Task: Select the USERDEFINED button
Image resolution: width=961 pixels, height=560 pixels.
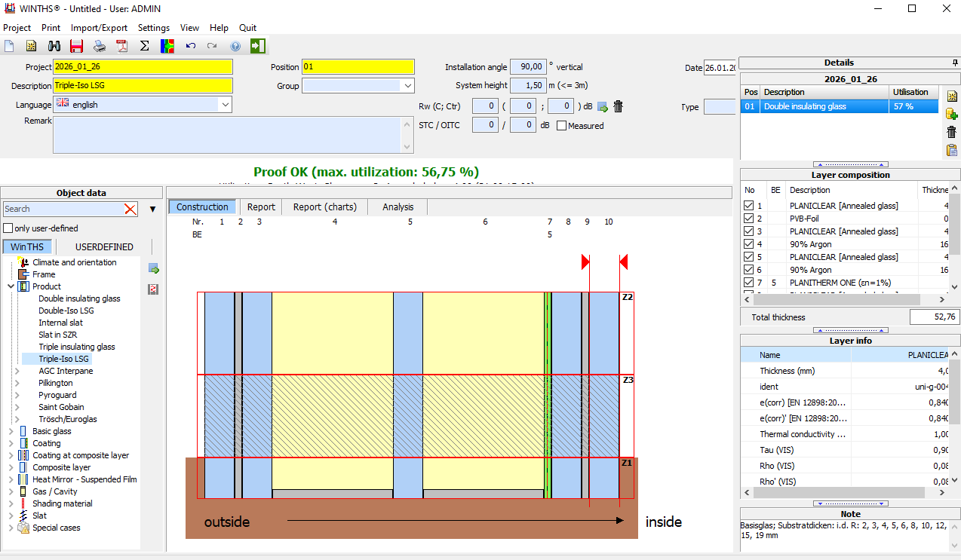Action: point(104,246)
